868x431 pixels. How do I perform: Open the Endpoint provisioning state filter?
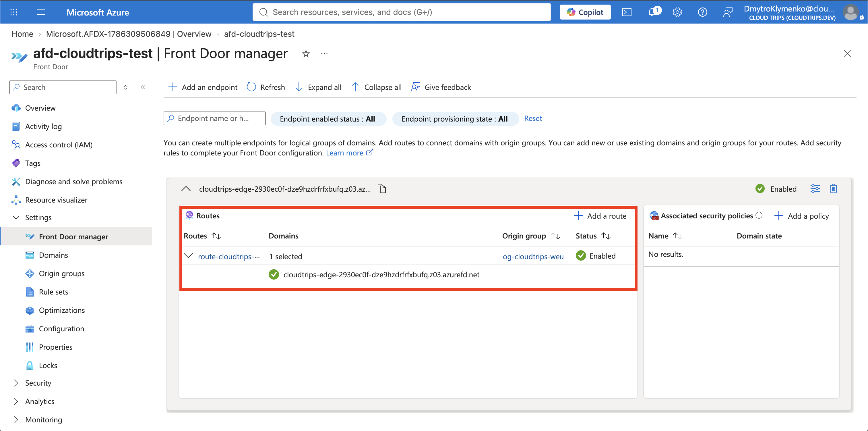pyautogui.click(x=455, y=119)
